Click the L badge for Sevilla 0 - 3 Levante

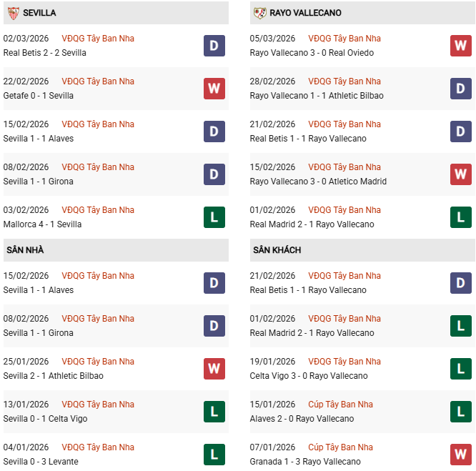[214, 455]
